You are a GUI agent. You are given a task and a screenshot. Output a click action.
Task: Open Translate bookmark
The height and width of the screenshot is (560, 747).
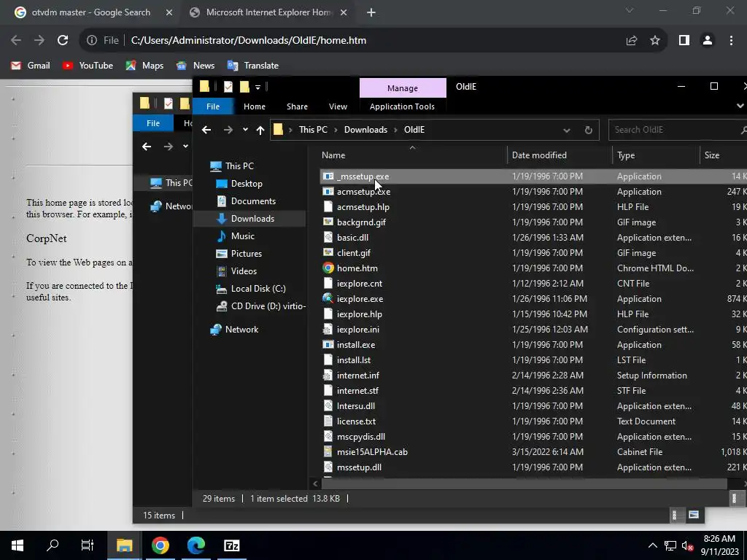pyautogui.click(x=253, y=66)
